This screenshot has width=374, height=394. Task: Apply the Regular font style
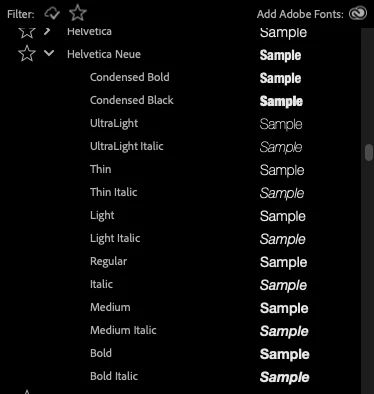[108, 261]
